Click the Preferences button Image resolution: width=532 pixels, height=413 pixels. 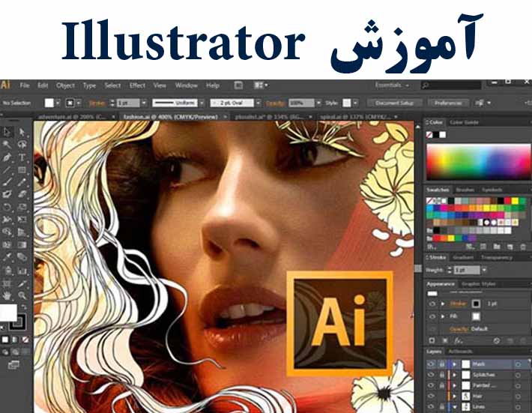point(448,103)
